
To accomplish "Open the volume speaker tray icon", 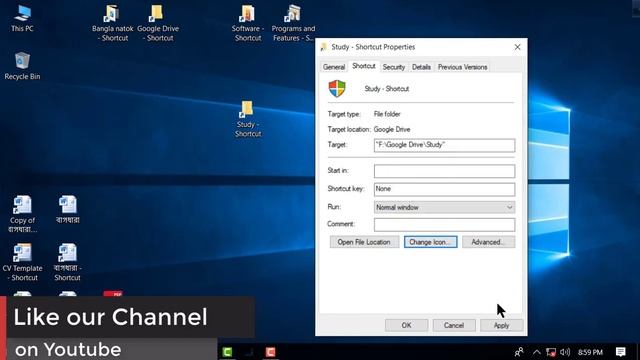I will click(565, 352).
